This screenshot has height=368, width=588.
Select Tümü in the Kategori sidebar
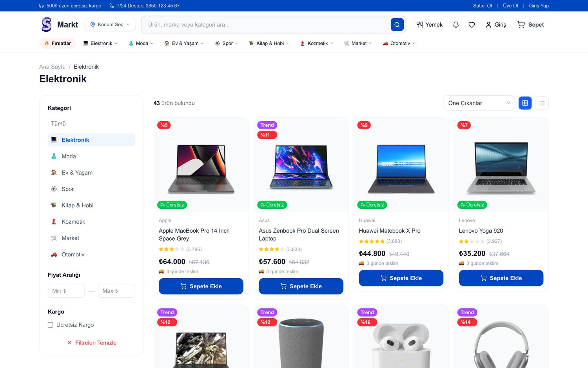[58, 124]
